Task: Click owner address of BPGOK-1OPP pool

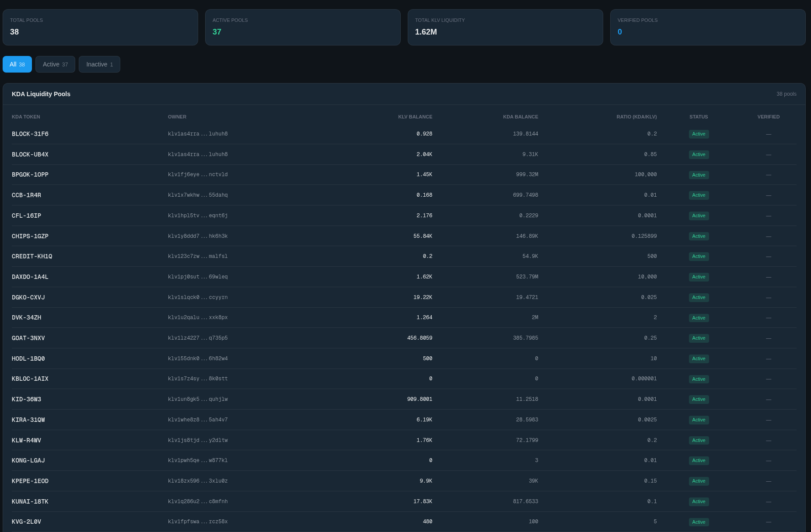Action: point(198,175)
